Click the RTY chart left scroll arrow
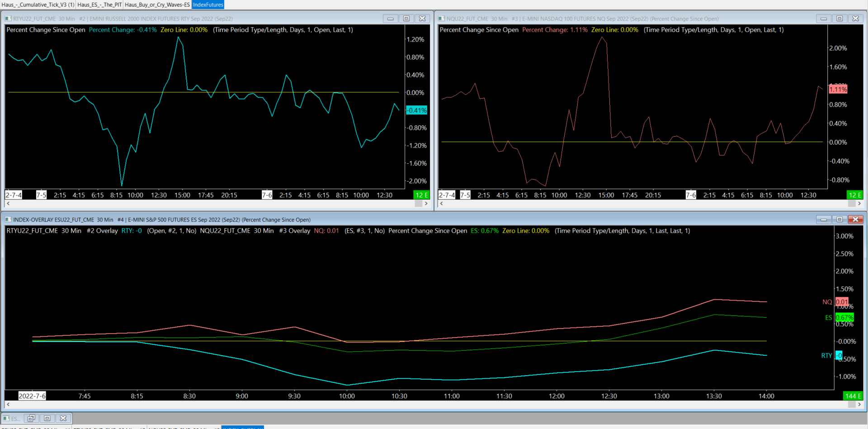This screenshot has height=429, width=868. 8,204
